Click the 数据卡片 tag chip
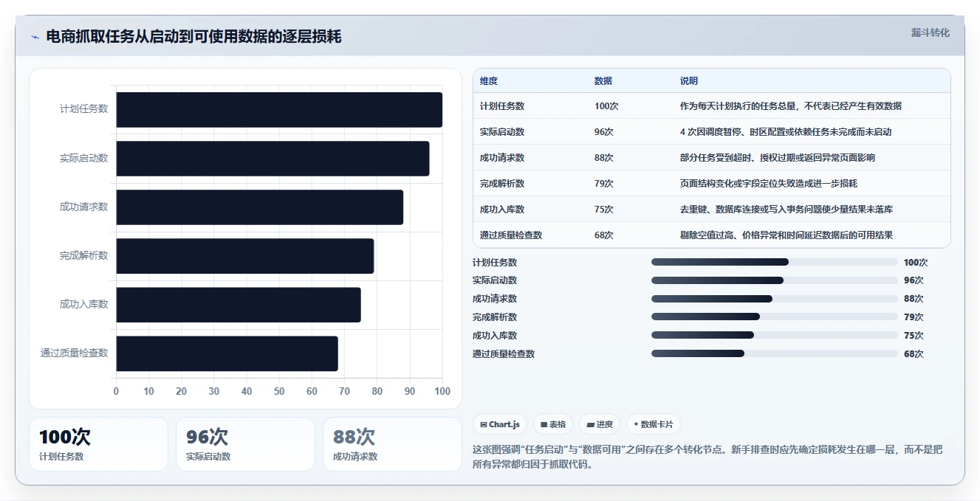 click(x=654, y=424)
